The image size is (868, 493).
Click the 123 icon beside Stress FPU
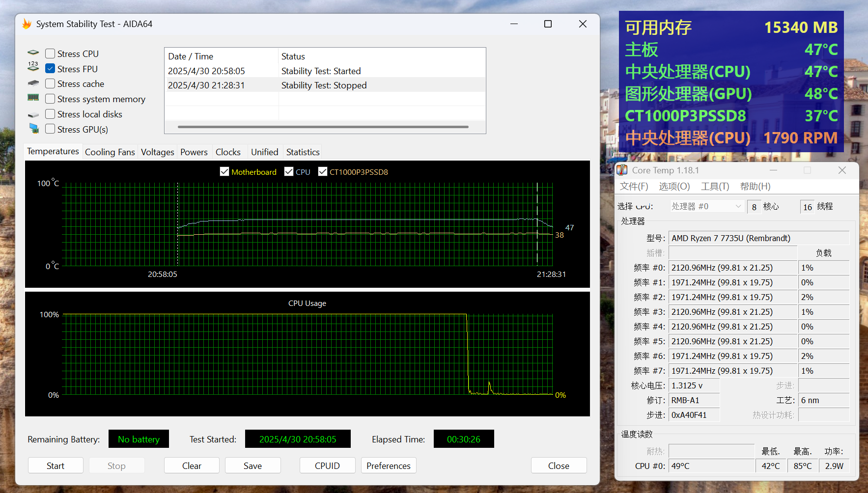coord(33,66)
